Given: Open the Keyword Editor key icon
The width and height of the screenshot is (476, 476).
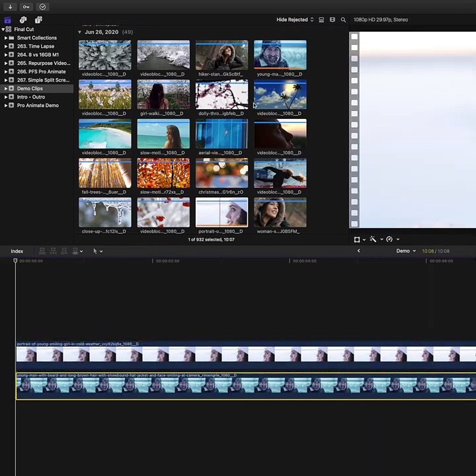Looking at the screenshot, I should (26, 7).
